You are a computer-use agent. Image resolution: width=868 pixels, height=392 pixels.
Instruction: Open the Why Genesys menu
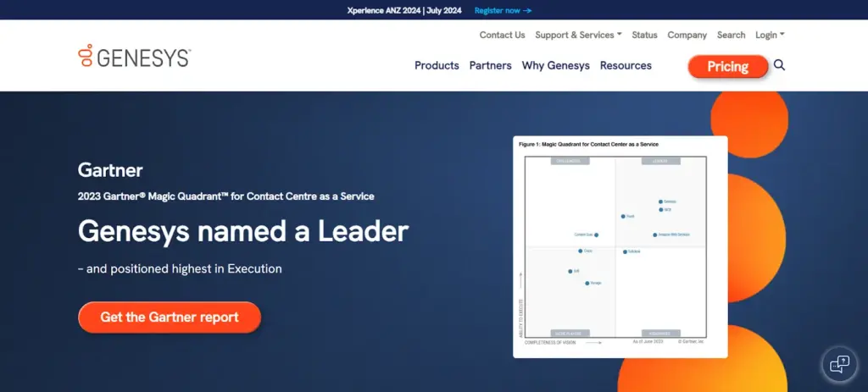point(555,65)
